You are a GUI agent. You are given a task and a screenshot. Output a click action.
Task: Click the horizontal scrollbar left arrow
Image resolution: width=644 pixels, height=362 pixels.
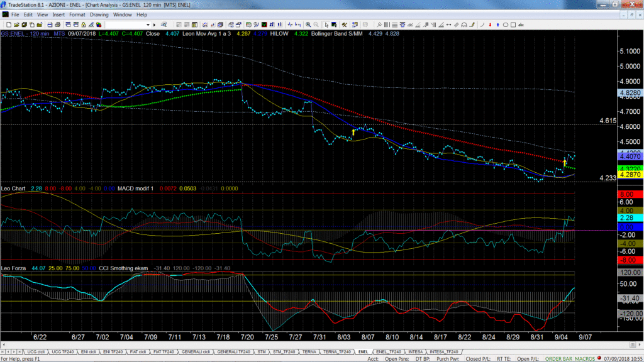coord(4,345)
